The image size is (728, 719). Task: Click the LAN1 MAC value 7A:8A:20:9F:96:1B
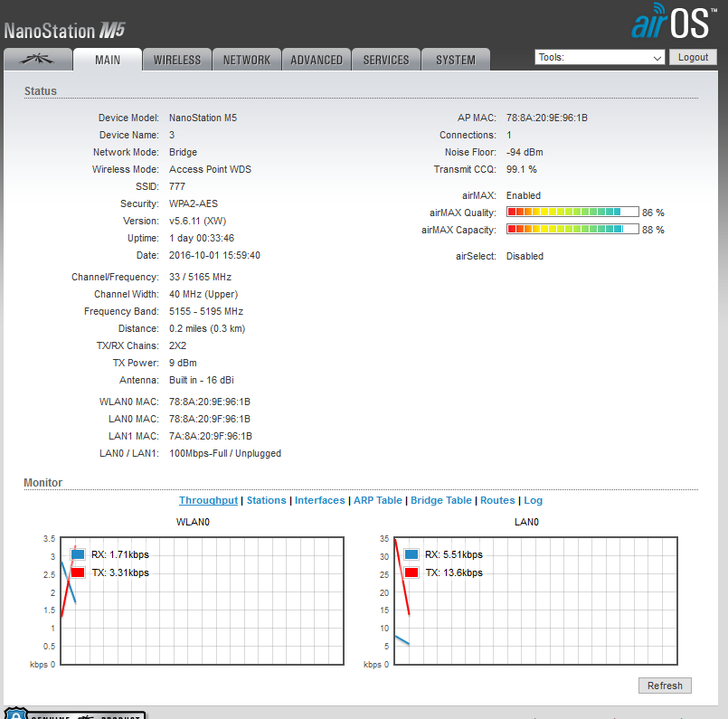(211, 436)
